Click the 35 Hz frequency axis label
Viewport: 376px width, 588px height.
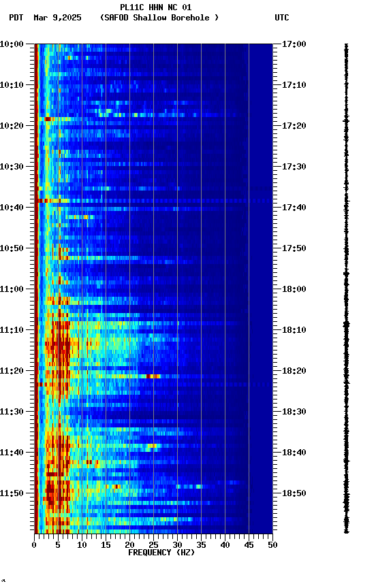tap(201, 545)
